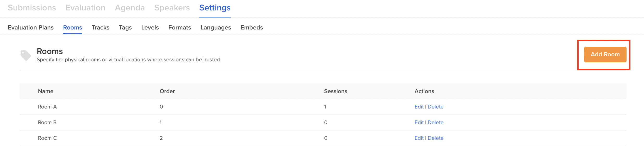The height and width of the screenshot is (157, 644).
Task: Go to the Agenda tab
Action: (130, 8)
